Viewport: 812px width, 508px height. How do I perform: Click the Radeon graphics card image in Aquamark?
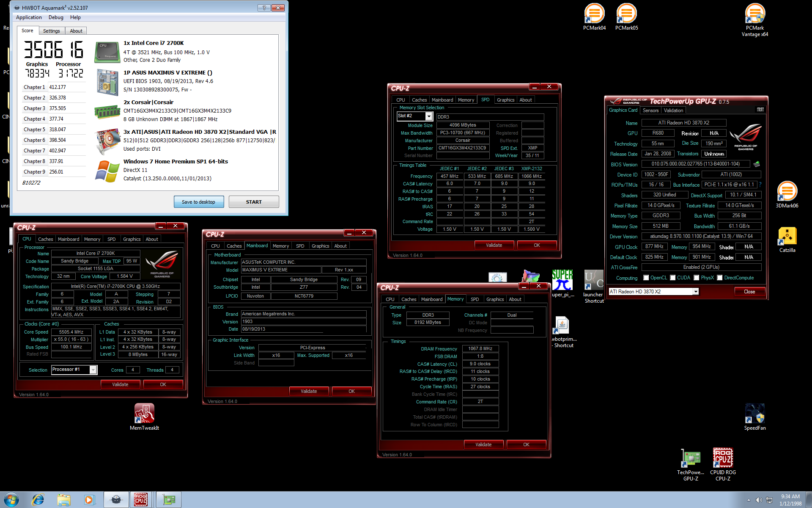tap(107, 142)
